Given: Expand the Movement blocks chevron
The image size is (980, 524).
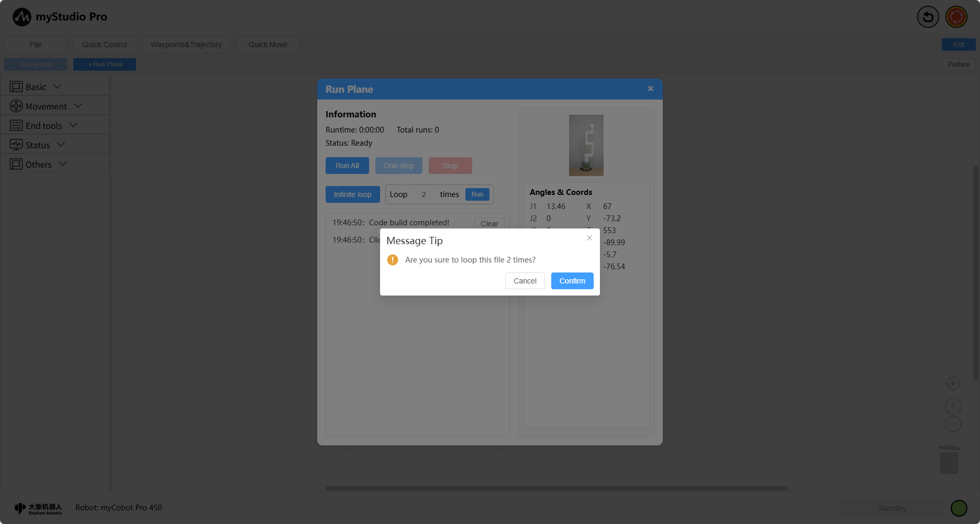Looking at the screenshot, I should coord(78,106).
